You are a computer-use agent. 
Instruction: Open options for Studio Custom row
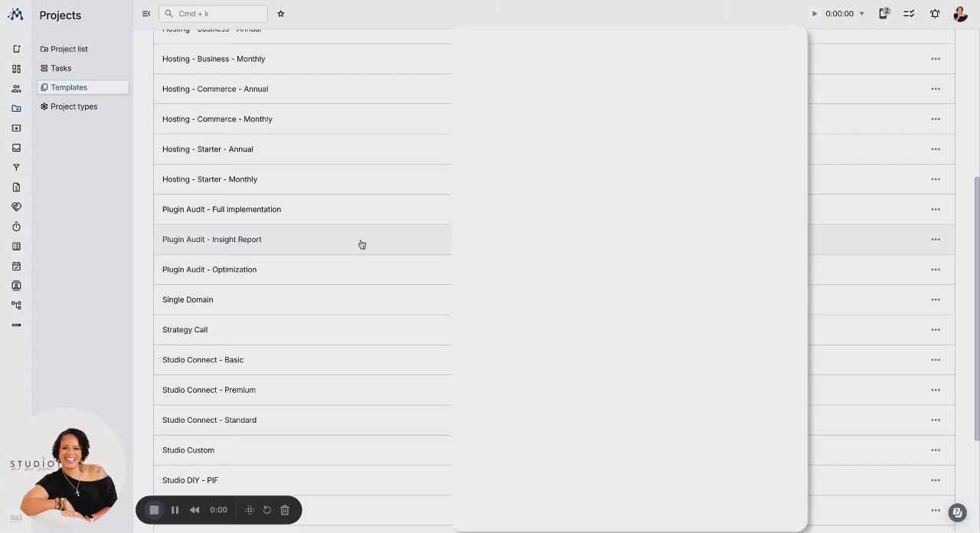tap(936, 450)
